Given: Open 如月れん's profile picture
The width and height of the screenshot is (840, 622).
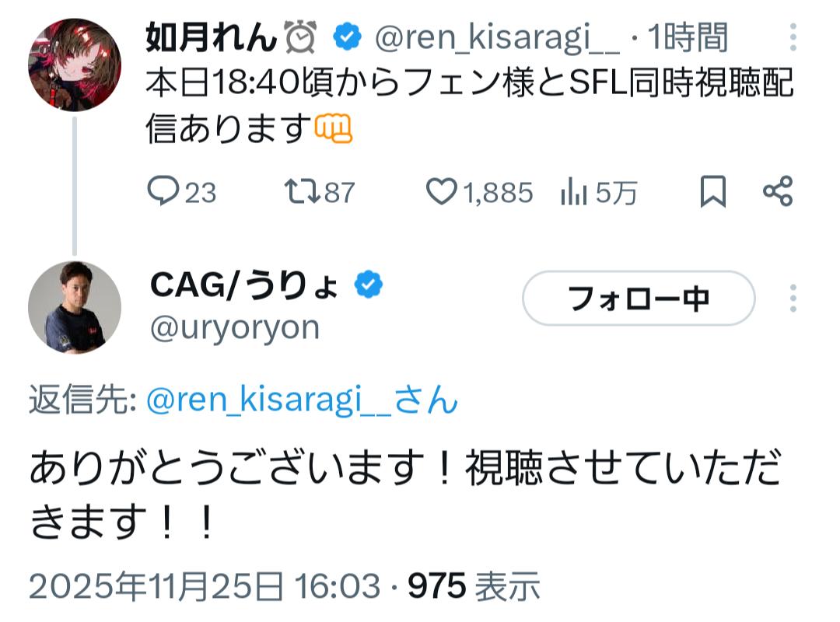Looking at the screenshot, I should [75, 65].
